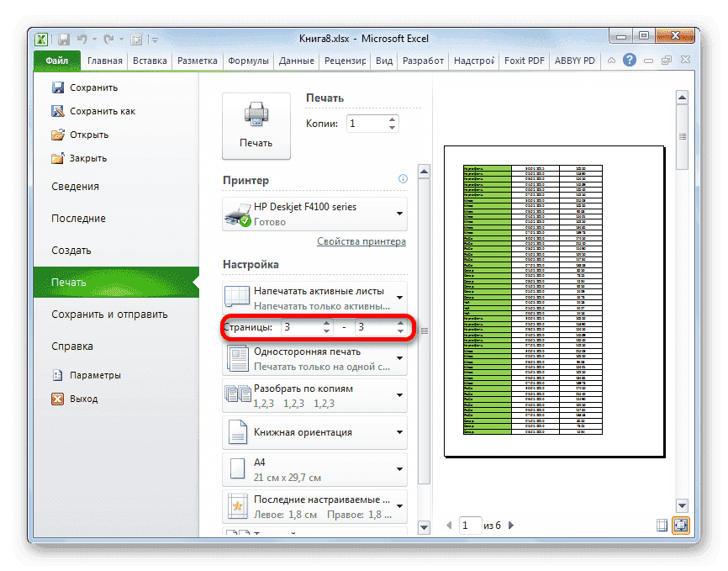Select the Foxit PDF tab
The width and height of the screenshot is (728, 571).
(x=524, y=60)
